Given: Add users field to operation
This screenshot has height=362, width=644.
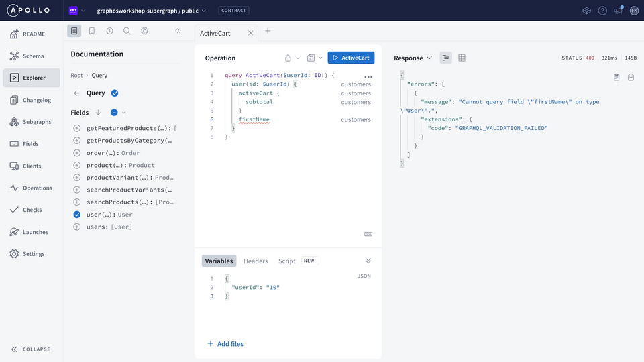Looking at the screenshot, I should click(x=76, y=227).
